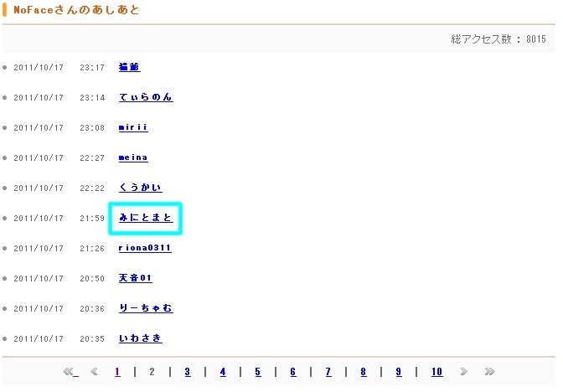Image resolution: width=563 pixels, height=392 pixels.
Task: Open page 3 in pagination
Action: pos(188,372)
